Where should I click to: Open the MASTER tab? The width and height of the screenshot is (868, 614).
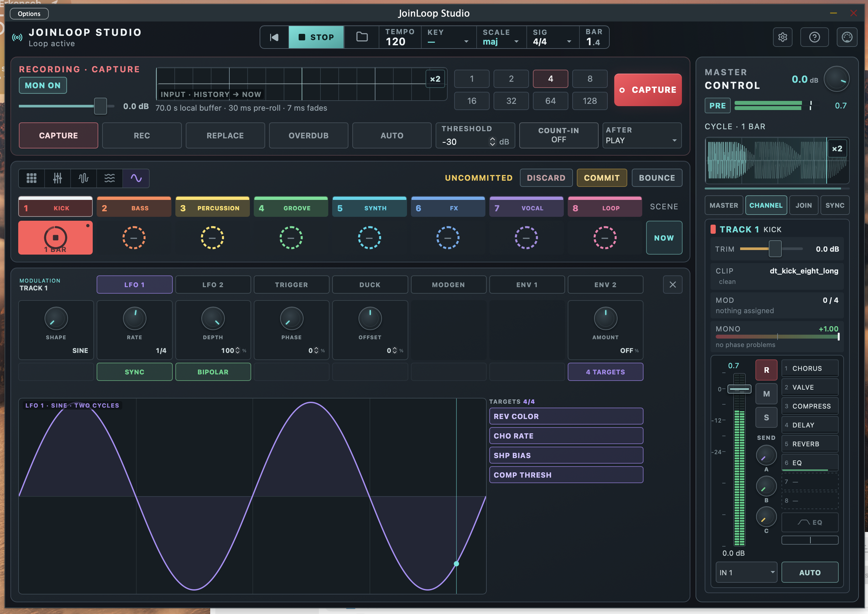[x=724, y=205]
